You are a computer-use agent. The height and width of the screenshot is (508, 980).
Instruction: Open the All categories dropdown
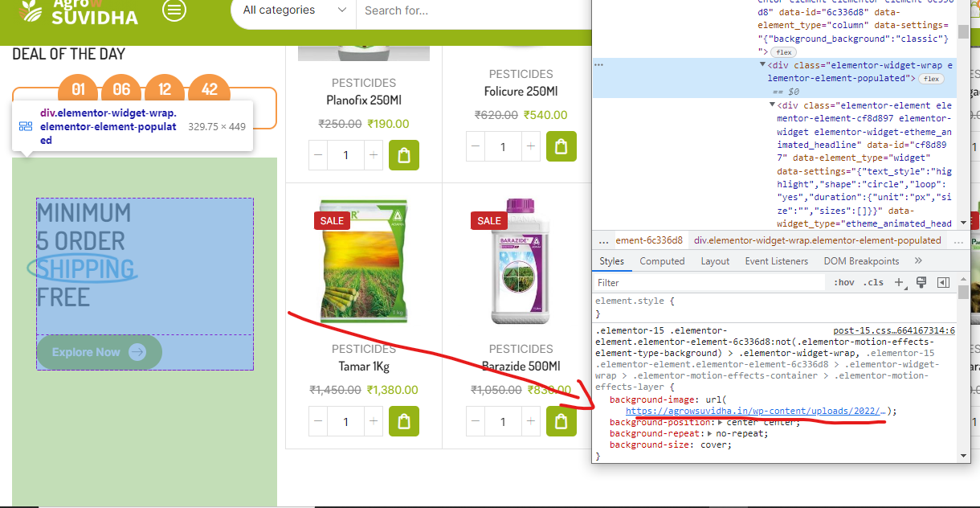click(295, 10)
